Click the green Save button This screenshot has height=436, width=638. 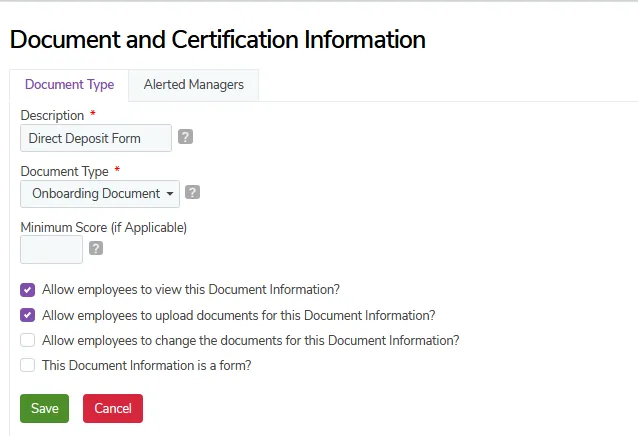coord(44,408)
